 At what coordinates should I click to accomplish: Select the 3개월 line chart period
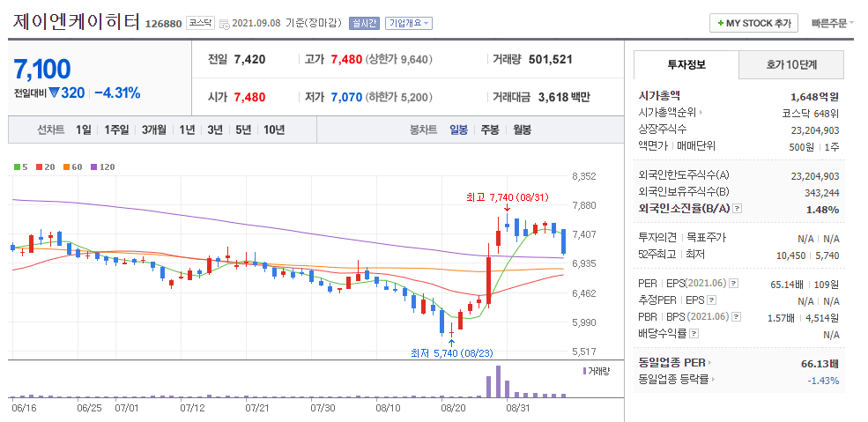tap(153, 130)
